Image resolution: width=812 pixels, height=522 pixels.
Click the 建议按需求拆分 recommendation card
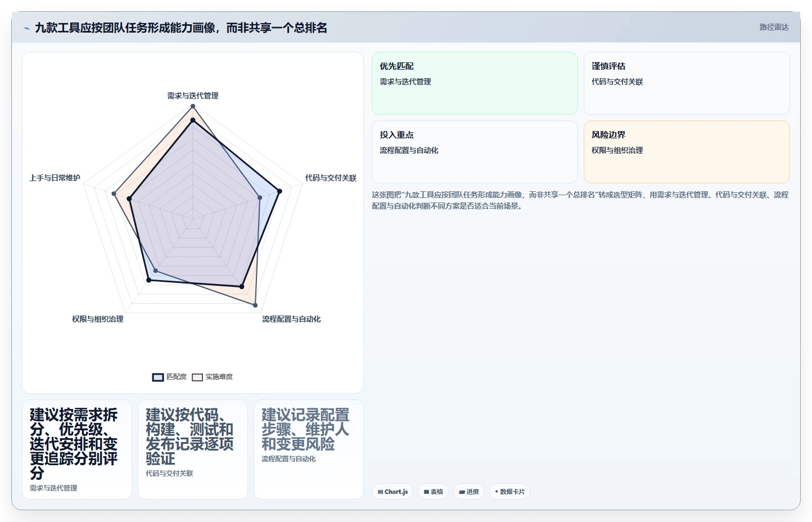click(x=77, y=449)
